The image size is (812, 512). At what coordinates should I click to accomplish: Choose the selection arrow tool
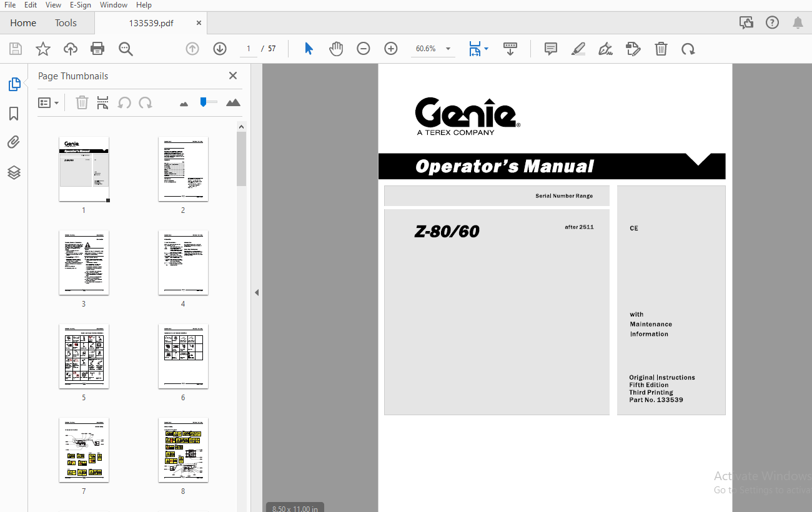[309, 49]
